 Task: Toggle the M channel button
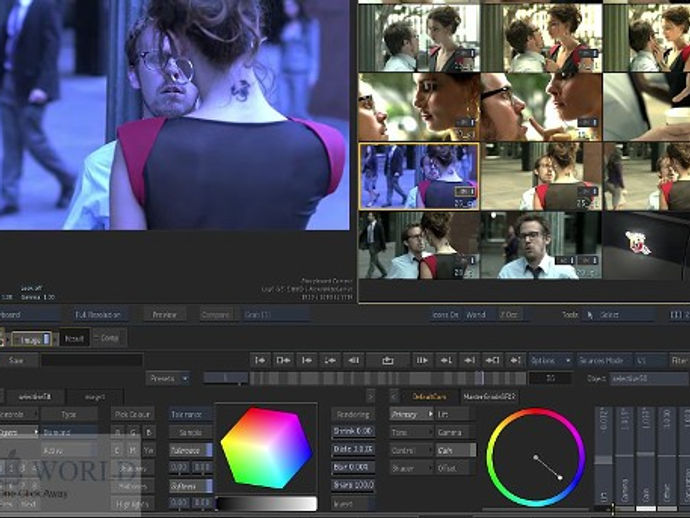coord(133,451)
